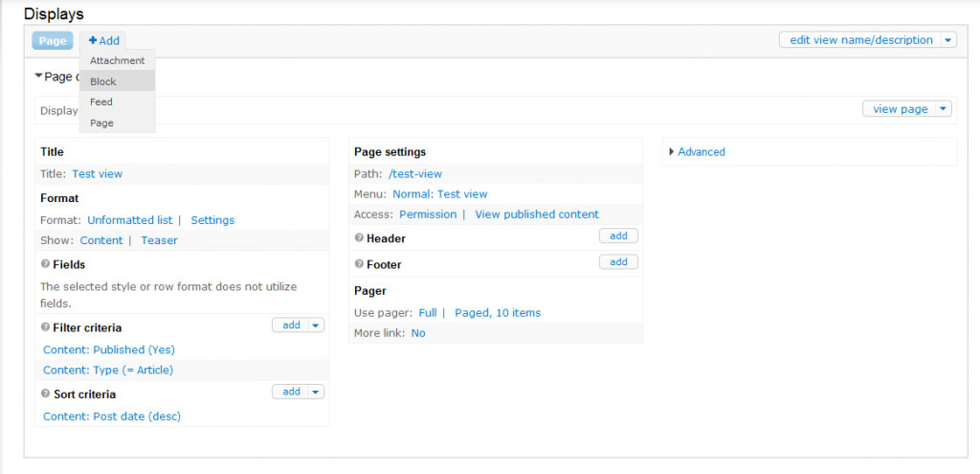This screenshot has height=474, width=980.
Task: Click the Content show link
Action: coord(101,240)
